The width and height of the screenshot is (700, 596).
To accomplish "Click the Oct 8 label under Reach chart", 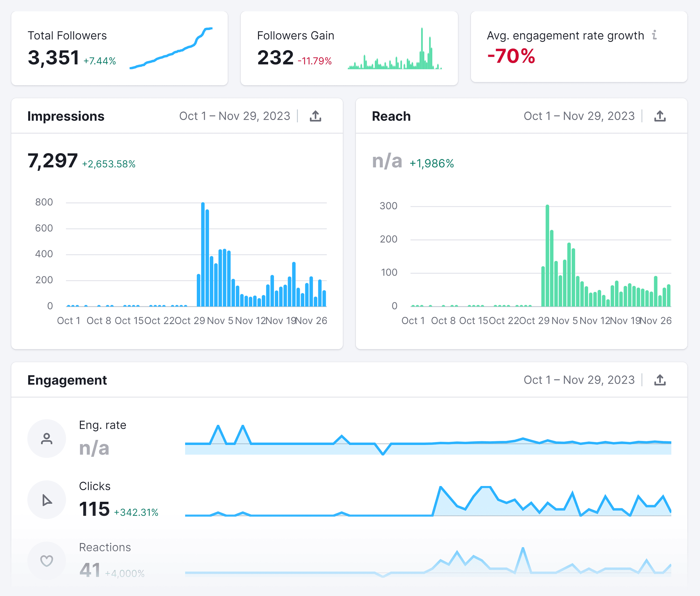I will (x=443, y=321).
